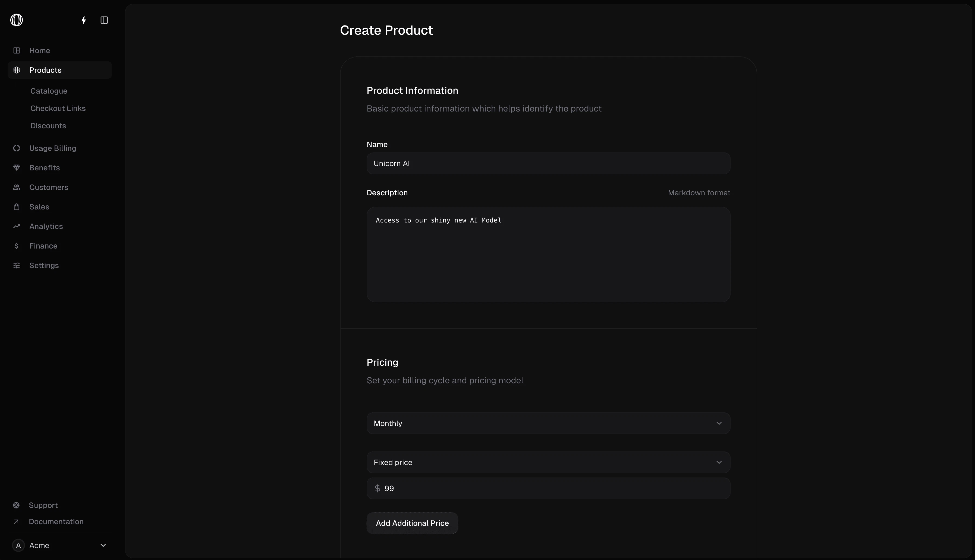Click the Customers people icon

(17, 187)
